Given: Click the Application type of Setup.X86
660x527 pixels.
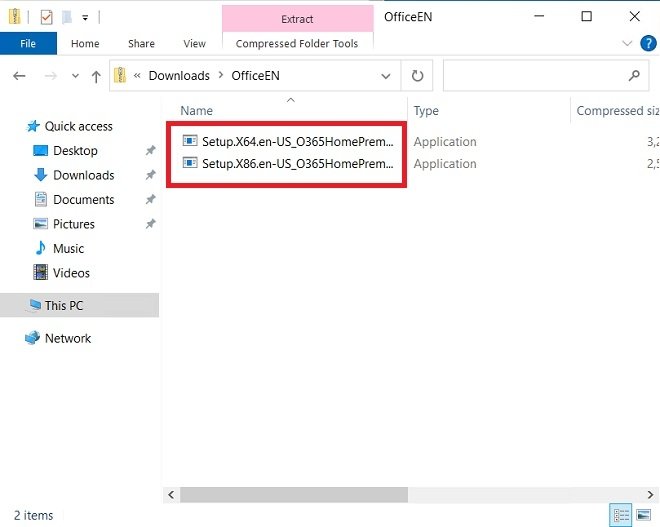Looking at the screenshot, I should (x=445, y=164).
